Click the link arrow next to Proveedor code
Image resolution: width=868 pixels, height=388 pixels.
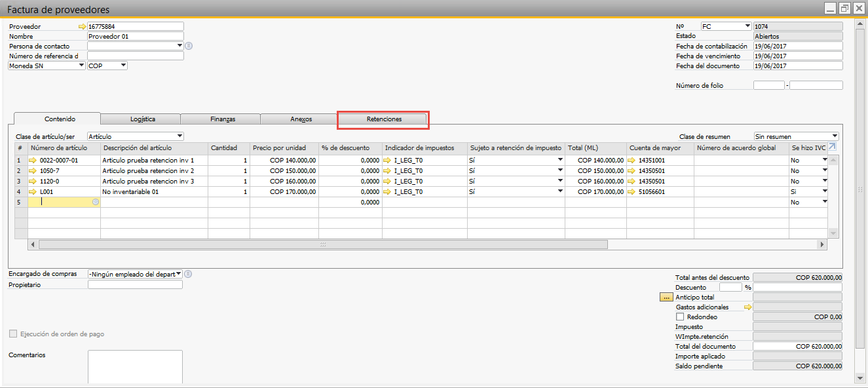(x=82, y=27)
